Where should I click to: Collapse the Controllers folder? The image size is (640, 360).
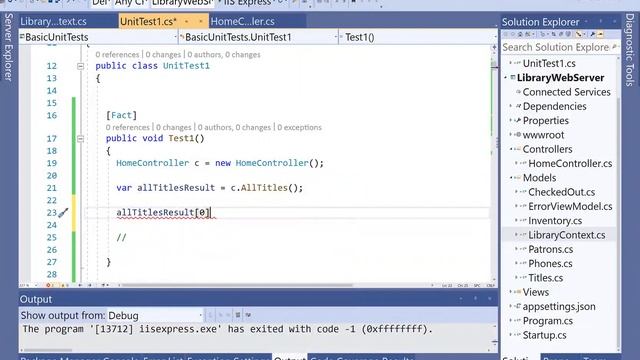coord(511,149)
